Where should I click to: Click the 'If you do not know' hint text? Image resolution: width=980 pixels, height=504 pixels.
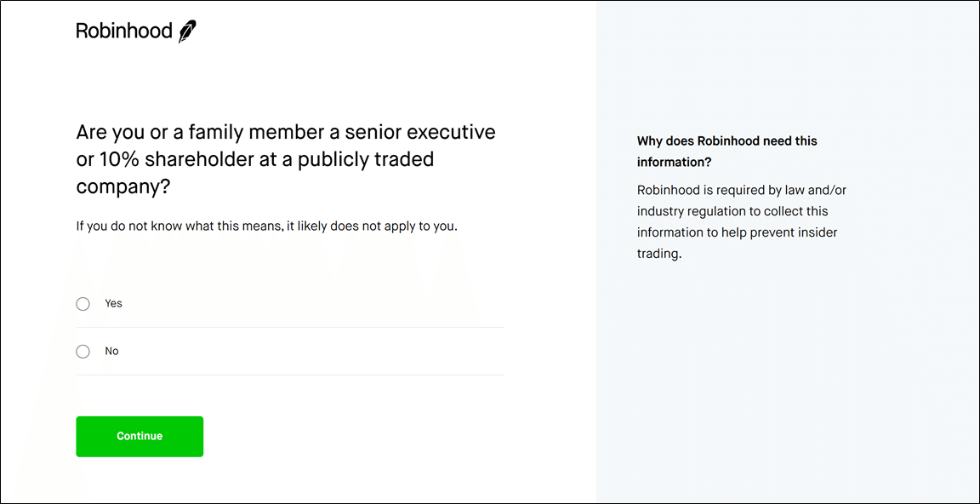pyautogui.click(x=267, y=226)
